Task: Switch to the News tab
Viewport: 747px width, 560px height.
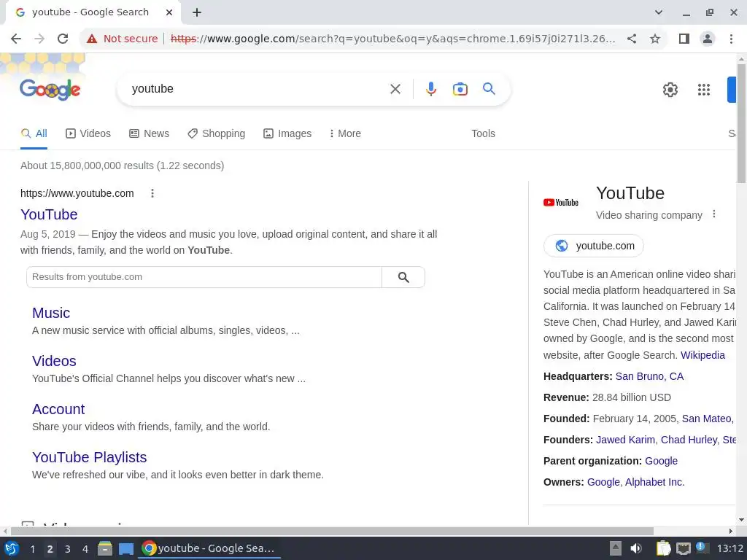Action: coord(149,134)
